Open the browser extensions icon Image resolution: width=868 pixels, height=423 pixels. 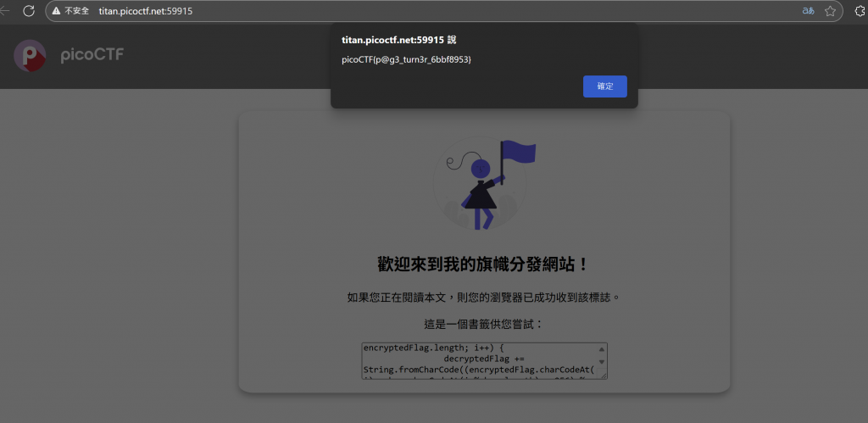(861, 10)
